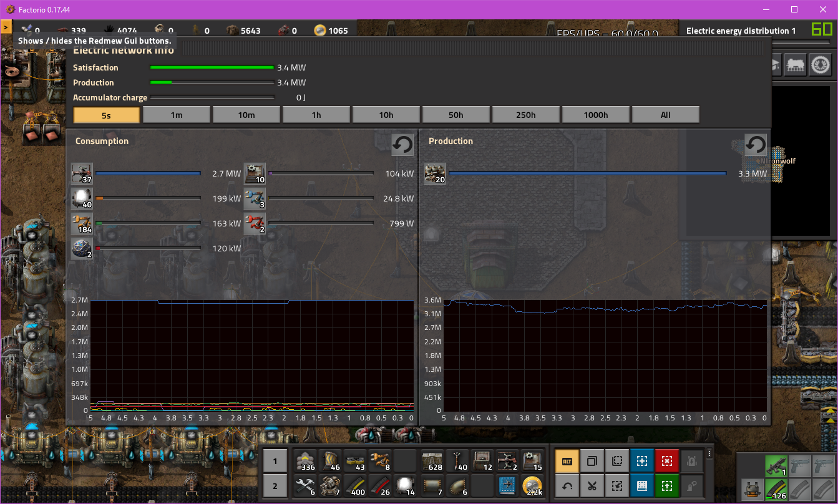Select the green Upgrade planner shortcut
The height and width of the screenshot is (504, 838).
[x=667, y=485]
